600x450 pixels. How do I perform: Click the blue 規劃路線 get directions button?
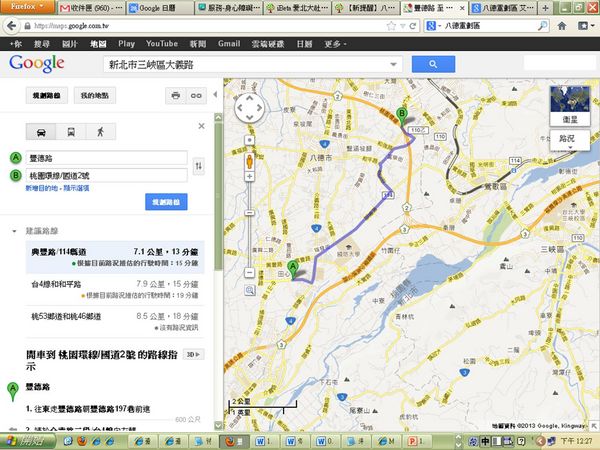click(x=165, y=202)
